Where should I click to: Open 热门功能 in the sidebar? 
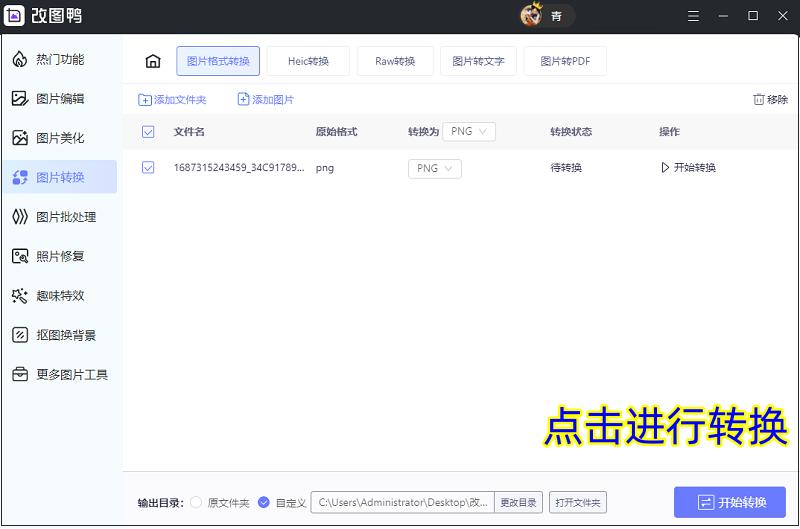[60, 60]
